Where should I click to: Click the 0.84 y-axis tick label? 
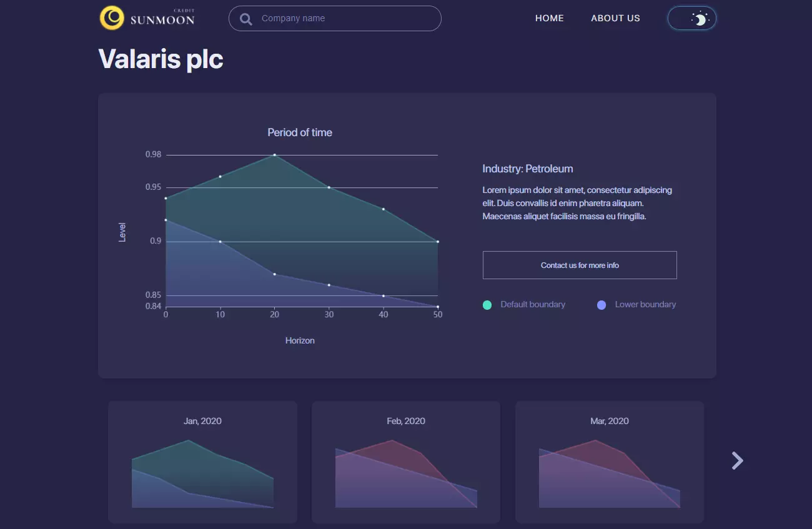coord(153,306)
